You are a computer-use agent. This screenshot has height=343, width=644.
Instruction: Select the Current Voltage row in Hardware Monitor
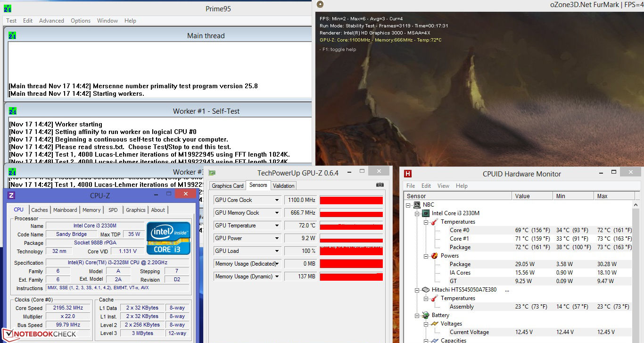point(519,332)
